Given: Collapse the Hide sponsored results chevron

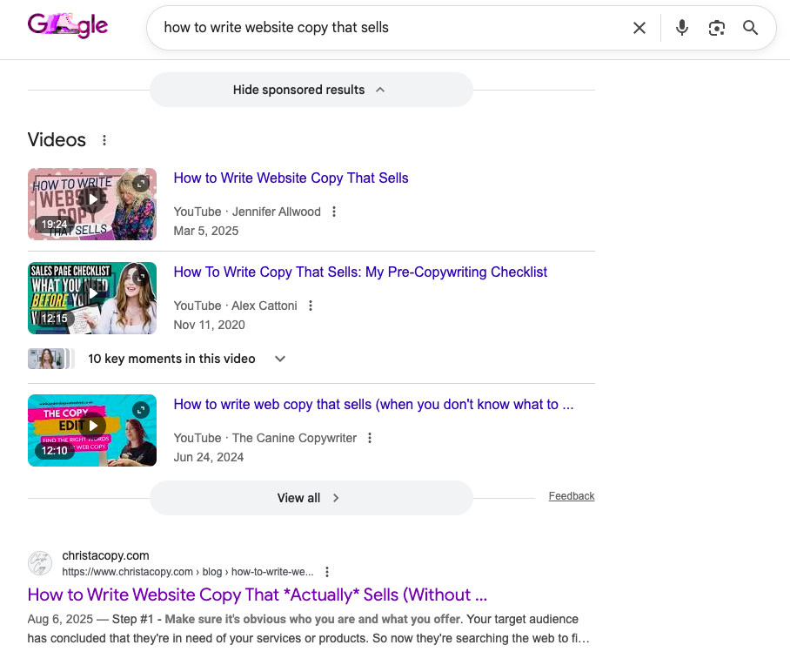Looking at the screenshot, I should 379,89.
